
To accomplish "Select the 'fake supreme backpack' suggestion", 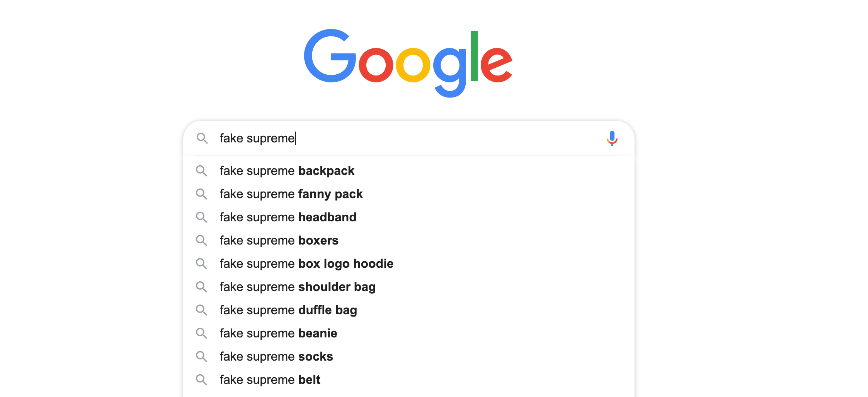I will tap(287, 171).
